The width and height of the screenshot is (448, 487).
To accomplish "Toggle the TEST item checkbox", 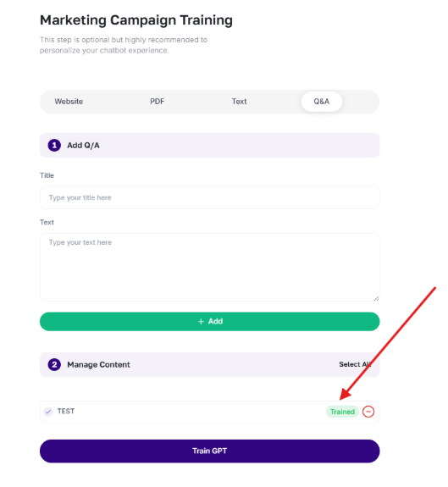I will tap(48, 412).
